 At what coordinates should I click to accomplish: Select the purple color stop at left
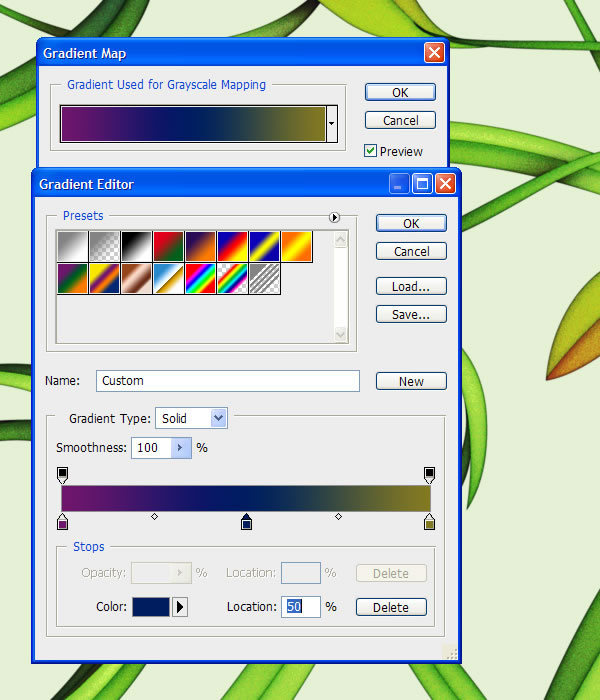pos(62,521)
